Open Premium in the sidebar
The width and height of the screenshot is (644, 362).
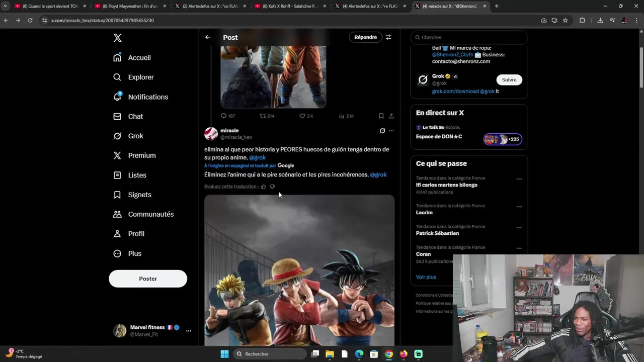[135, 156]
